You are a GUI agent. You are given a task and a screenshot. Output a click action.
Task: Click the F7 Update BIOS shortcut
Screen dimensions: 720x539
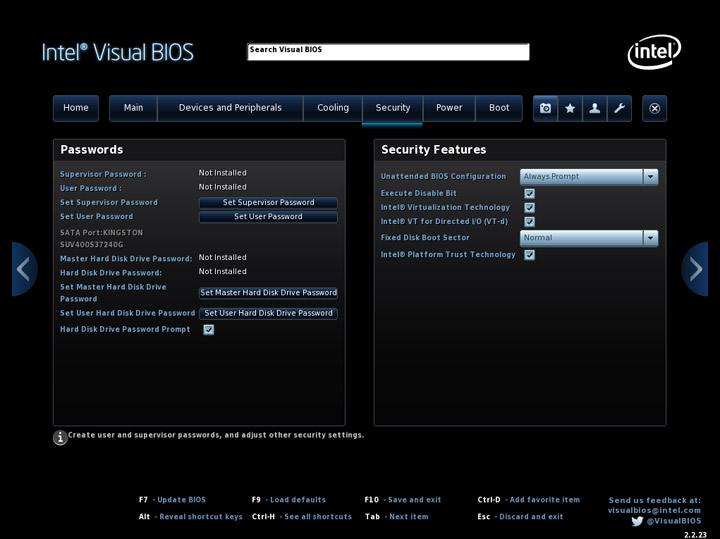(x=172, y=500)
